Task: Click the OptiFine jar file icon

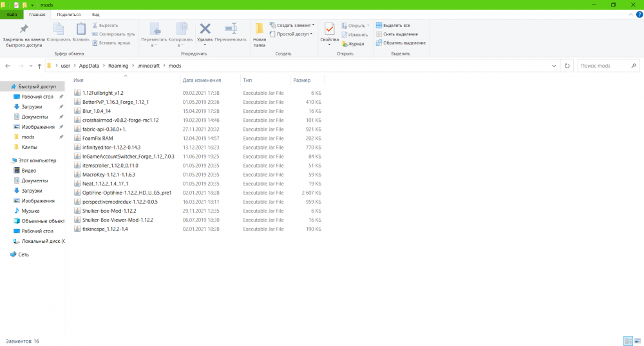Action: 77,193
